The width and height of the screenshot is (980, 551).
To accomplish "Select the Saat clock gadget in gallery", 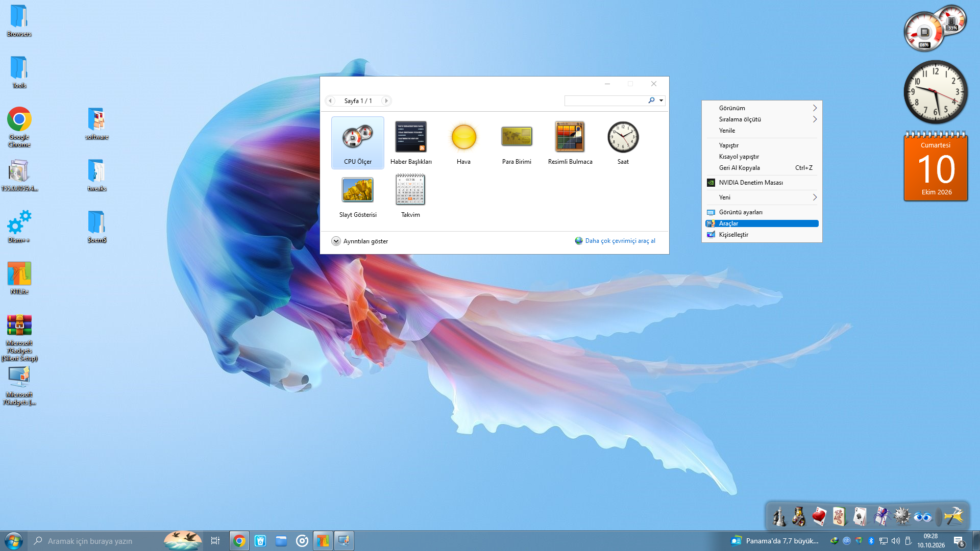I will (623, 143).
